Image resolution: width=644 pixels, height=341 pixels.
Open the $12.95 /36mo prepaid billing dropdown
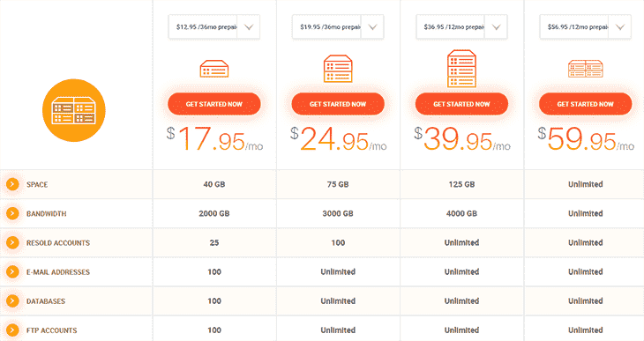pyautogui.click(x=214, y=27)
